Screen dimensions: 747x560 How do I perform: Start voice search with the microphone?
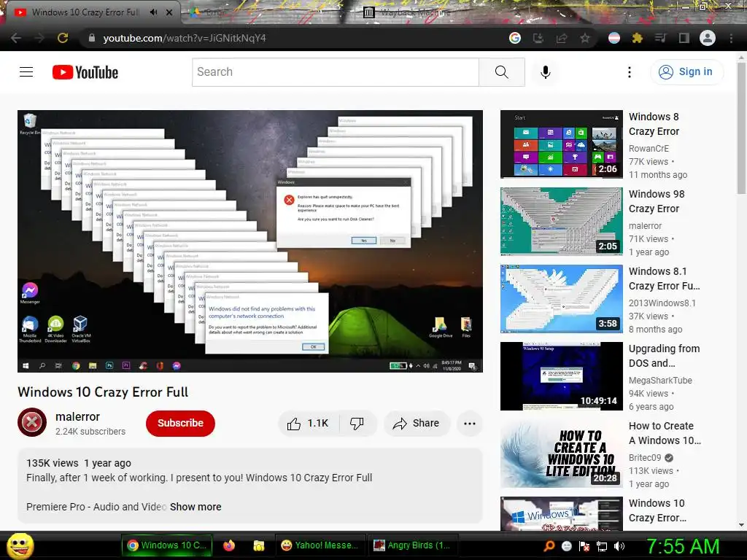(x=546, y=72)
